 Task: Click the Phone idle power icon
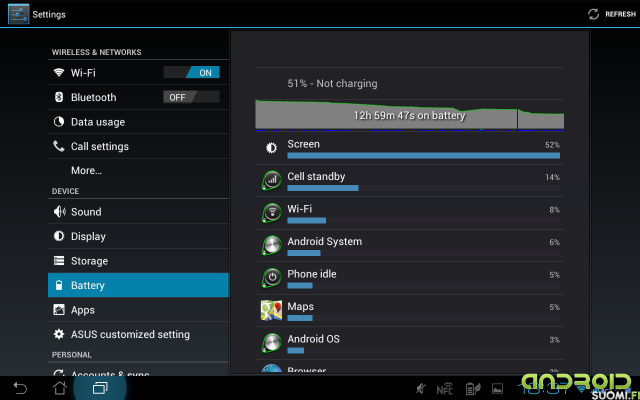[271, 278]
